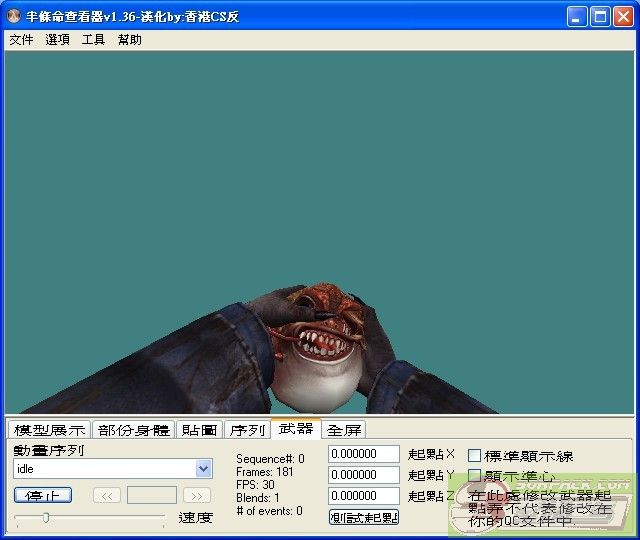Switch to the 貼圖 tab
The width and height of the screenshot is (640, 540).
[199, 430]
